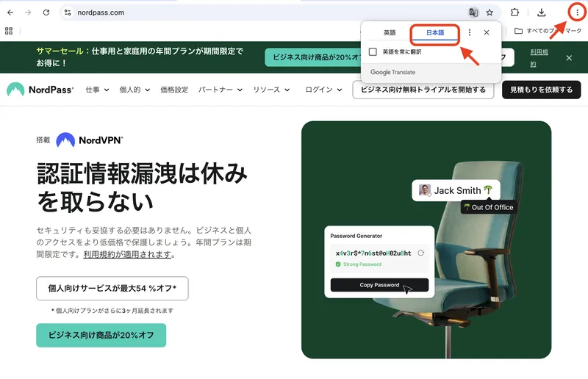Bookmark this page with the star icon
588x379 pixels.
coord(490,12)
